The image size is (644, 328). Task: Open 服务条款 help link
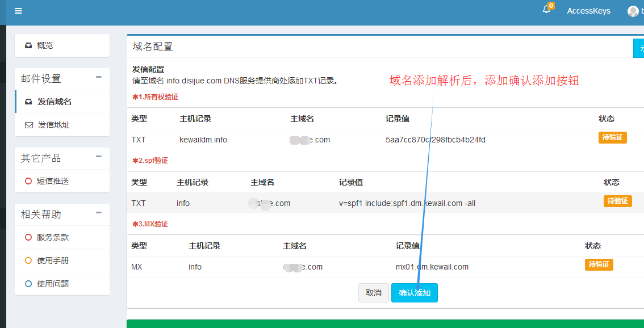[x=62, y=237]
